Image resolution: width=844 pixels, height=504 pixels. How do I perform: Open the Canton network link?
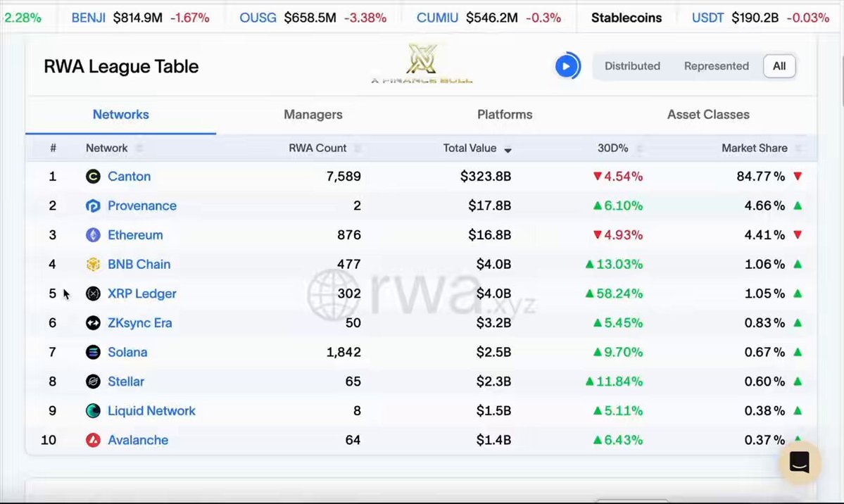coord(130,176)
